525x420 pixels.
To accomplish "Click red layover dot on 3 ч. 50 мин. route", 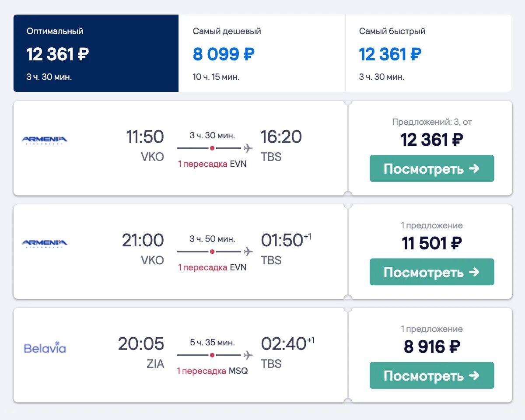I will click(212, 252).
